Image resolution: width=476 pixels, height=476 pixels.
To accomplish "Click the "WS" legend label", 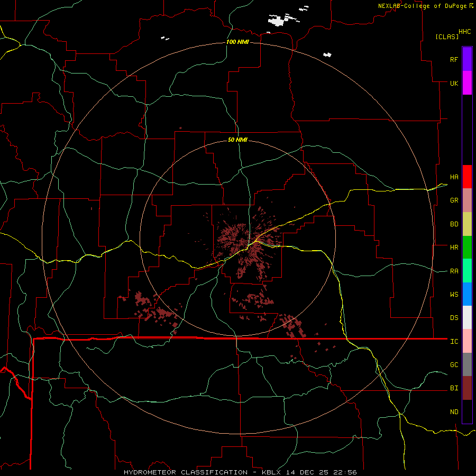I will (454, 295).
